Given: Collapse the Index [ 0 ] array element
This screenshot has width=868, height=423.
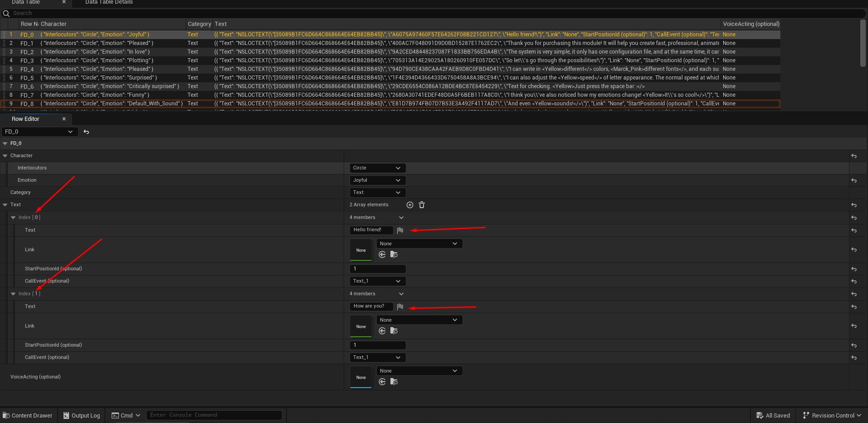Looking at the screenshot, I should pyautogui.click(x=13, y=218).
